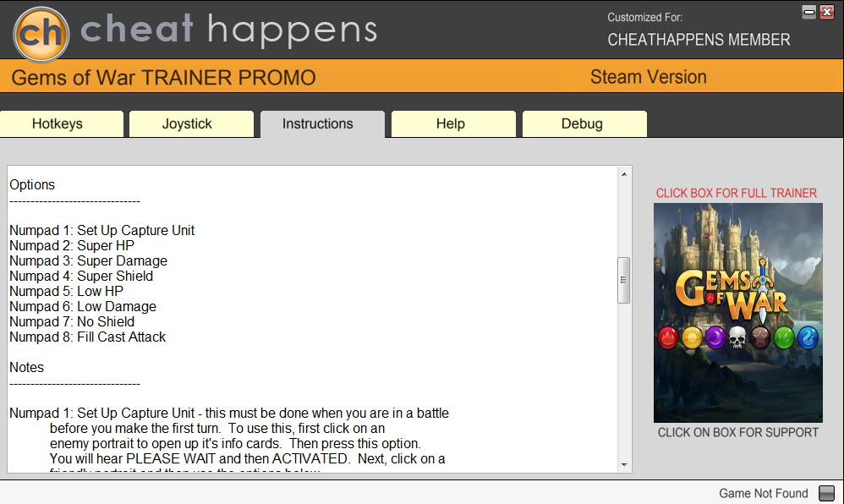Click the 'Numpad 1: Set Up Capture Unit' option line
The image size is (844, 504).
pos(101,231)
